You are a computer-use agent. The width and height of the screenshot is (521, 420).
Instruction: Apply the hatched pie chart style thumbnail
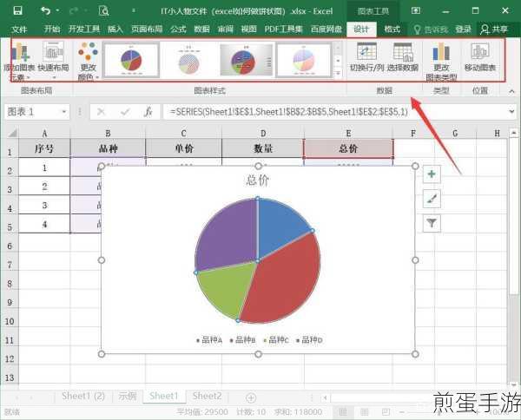coord(188,60)
